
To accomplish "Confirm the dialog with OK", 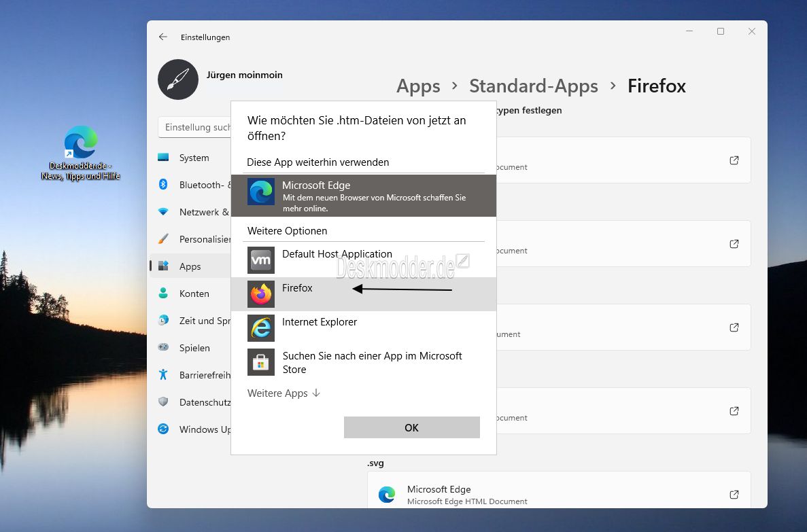I will coord(412,427).
